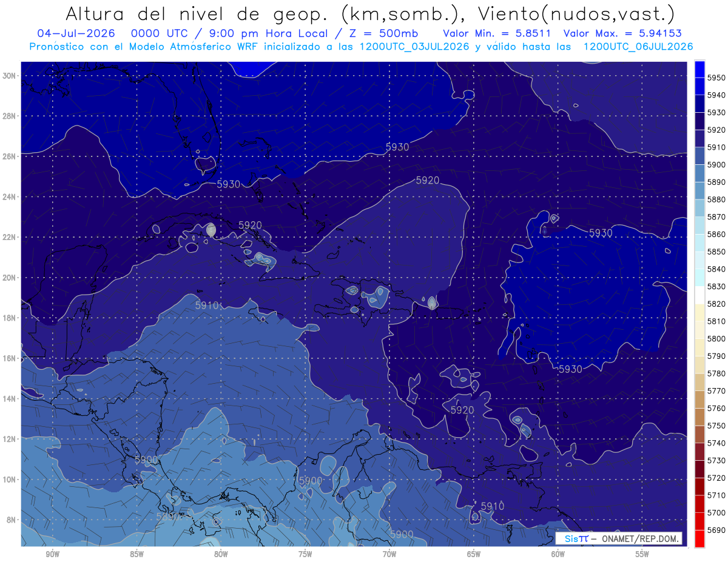This screenshot has width=728, height=562.
Task: Click the '28N' latitude label
Action: pyautogui.click(x=9, y=116)
